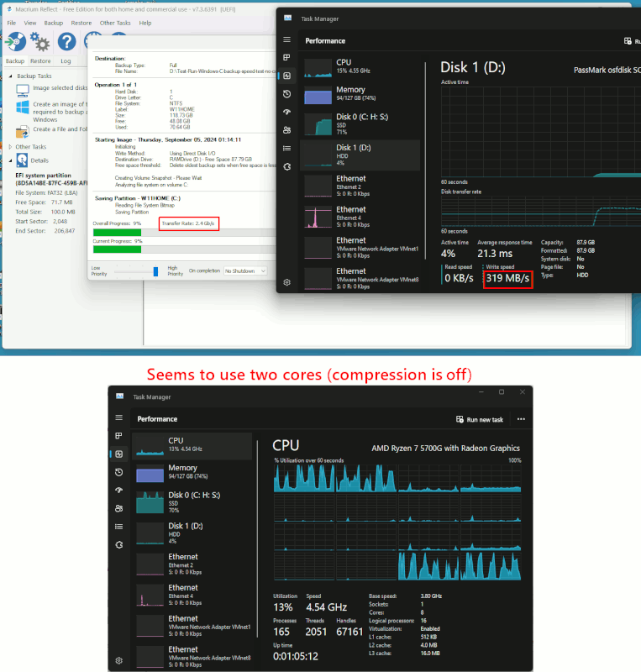The image size is (641, 672).
Task: Switch to the Log tab
Action: pos(66,60)
